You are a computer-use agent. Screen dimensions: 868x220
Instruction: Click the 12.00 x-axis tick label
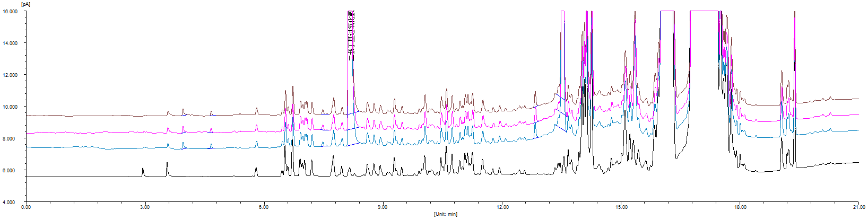502,207
